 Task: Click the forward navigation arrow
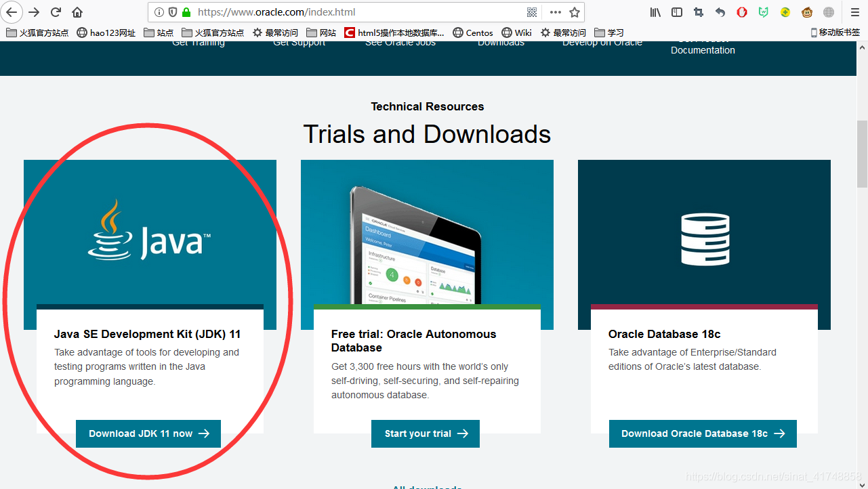[34, 12]
